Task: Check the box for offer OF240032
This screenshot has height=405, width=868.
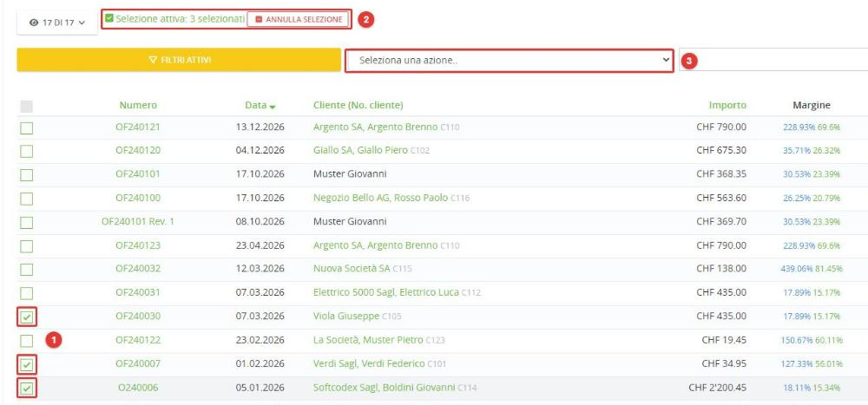Action: coord(26,270)
